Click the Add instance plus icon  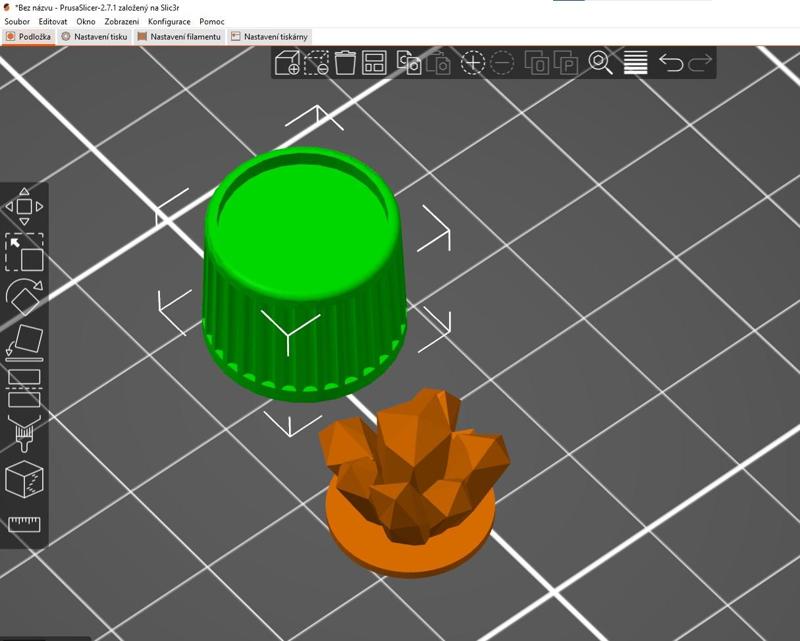click(x=473, y=63)
